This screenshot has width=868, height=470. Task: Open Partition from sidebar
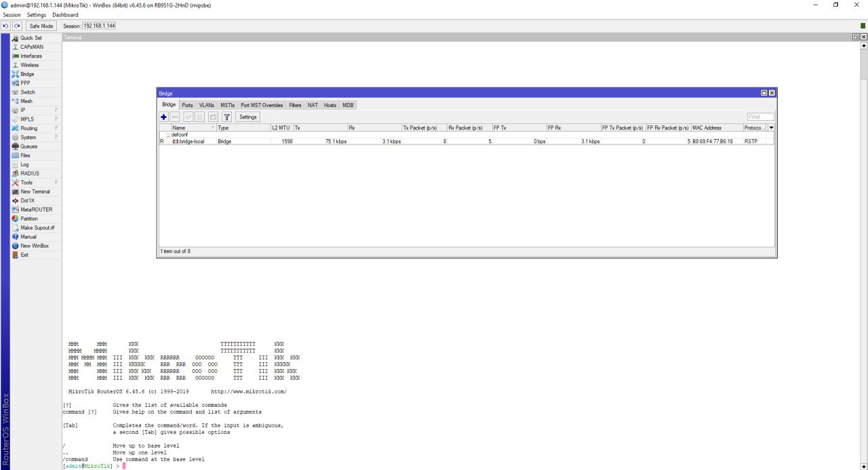click(x=28, y=218)
